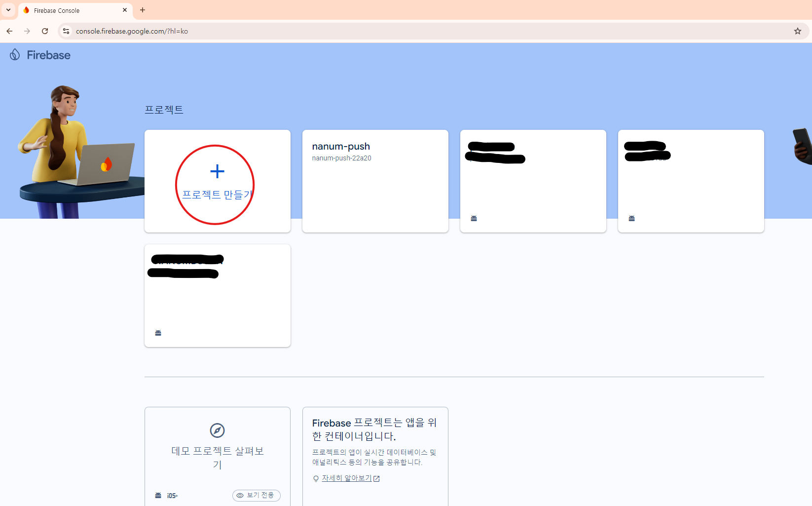812x506 pixels.
Task: Click the browser back arrow
Action: (x=9, y=31)
